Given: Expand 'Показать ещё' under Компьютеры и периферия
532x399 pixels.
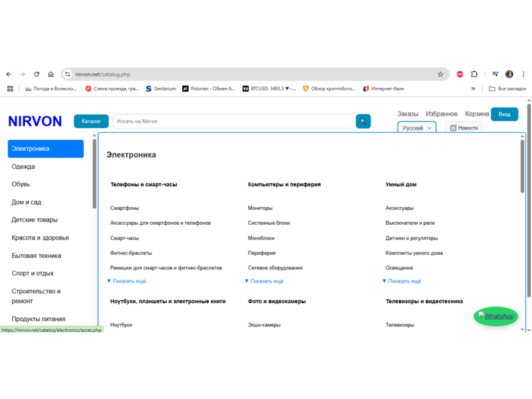Looking at the screenshot, I should point(266,281).
